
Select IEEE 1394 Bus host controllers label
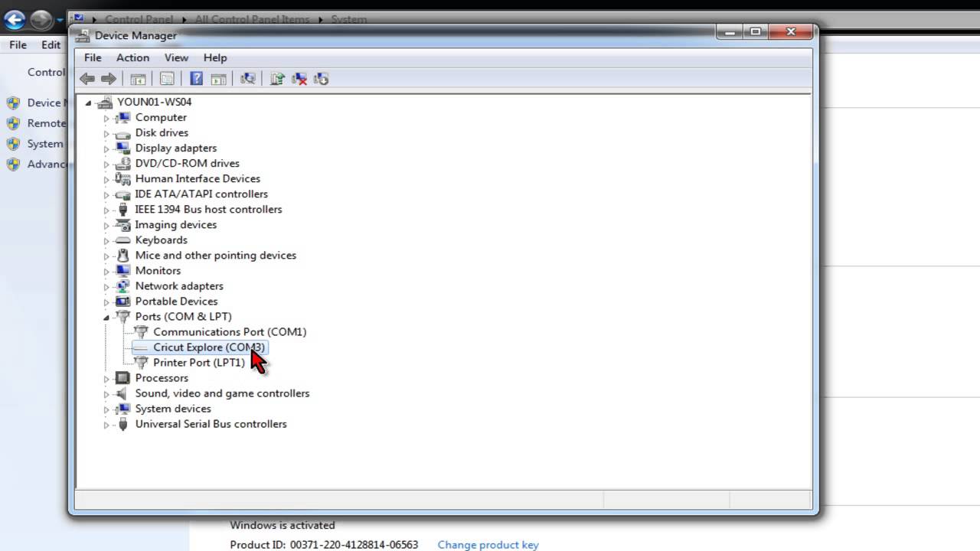coord(208,210)
